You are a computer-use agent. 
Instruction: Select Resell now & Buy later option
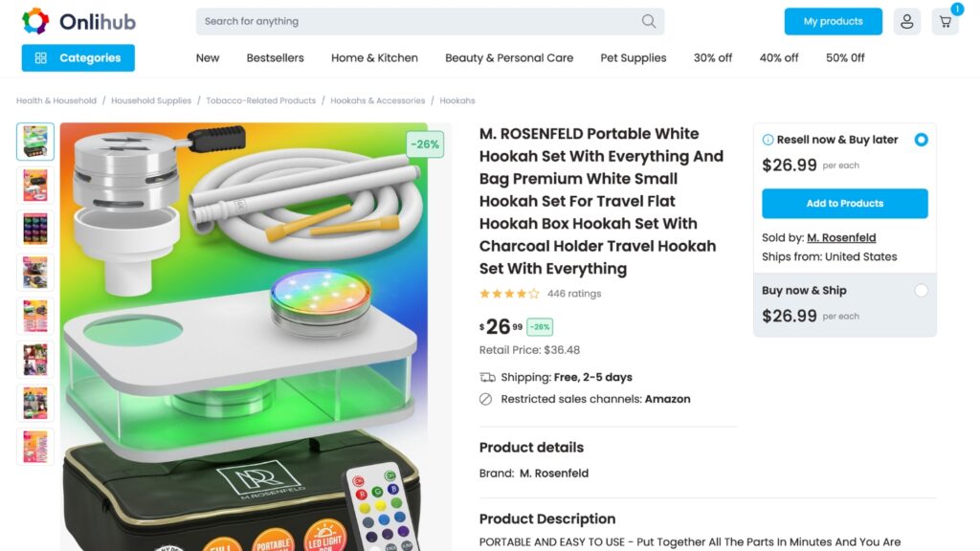[921, 140]
